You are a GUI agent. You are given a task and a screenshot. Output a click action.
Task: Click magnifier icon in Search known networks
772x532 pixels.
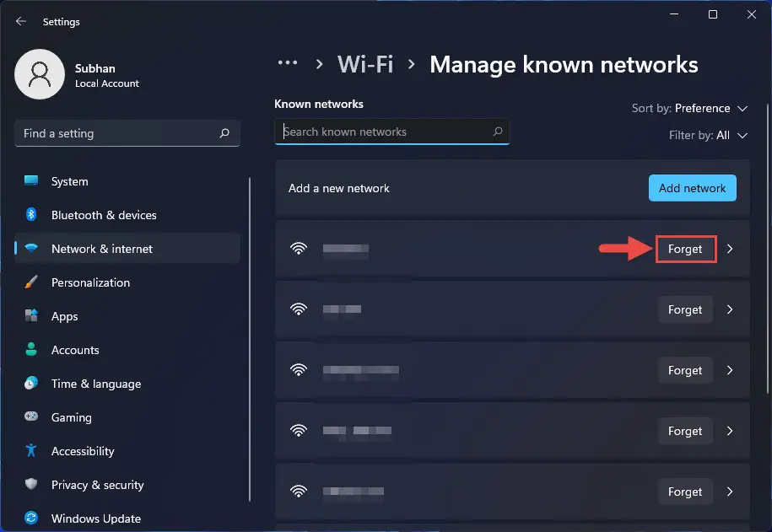point(498,132)
